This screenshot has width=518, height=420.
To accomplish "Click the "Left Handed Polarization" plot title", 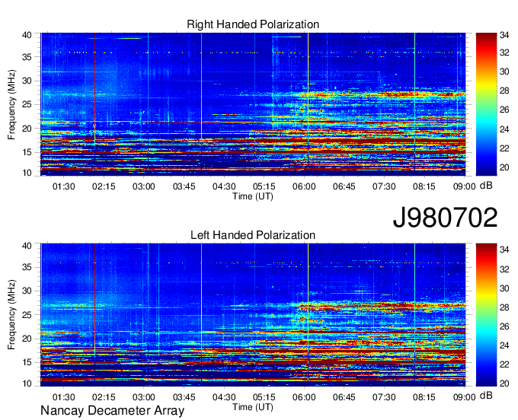I will [x=253, y=235].
